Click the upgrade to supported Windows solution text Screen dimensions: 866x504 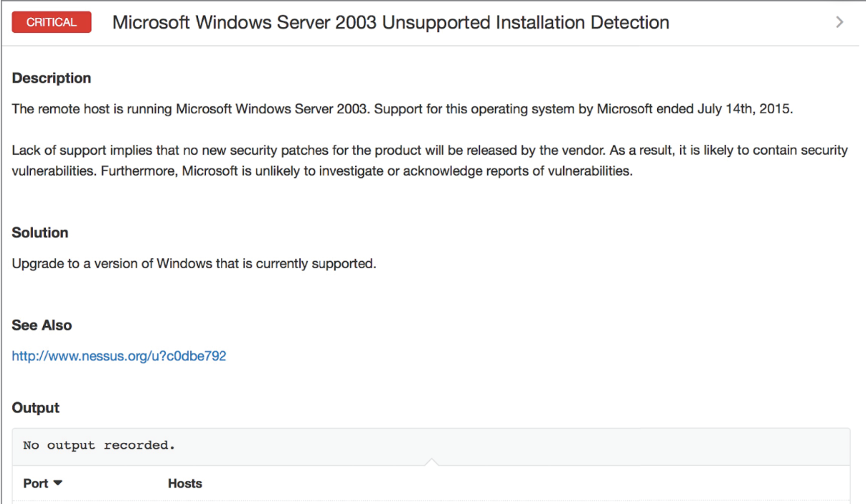[194, 264]
